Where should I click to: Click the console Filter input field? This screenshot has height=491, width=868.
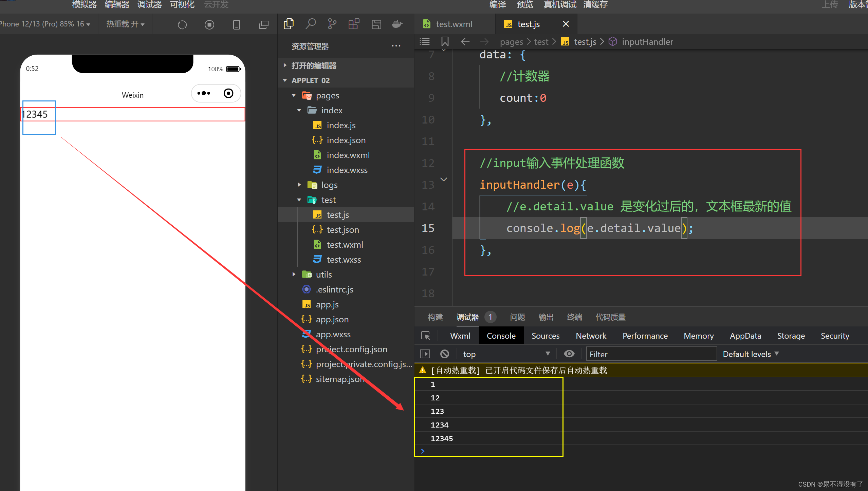(x=651, y=354)
